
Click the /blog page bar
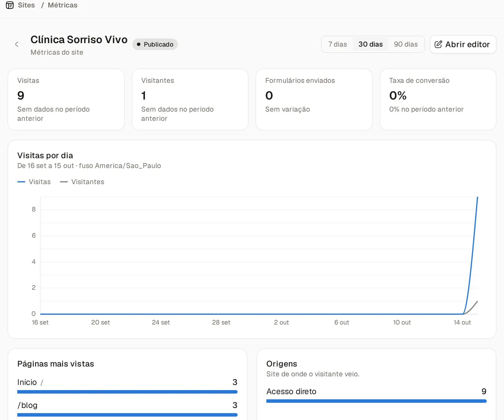coord(127,415)
